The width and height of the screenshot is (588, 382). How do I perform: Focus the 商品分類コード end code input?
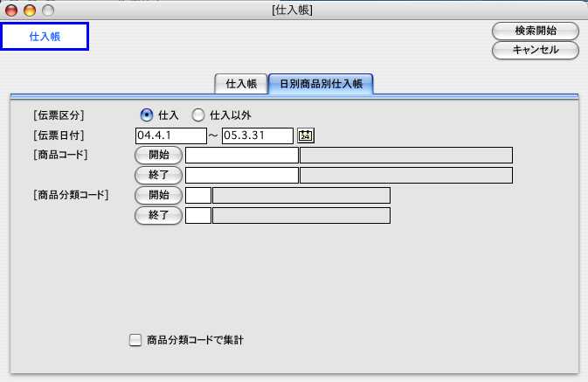(198, 214)
